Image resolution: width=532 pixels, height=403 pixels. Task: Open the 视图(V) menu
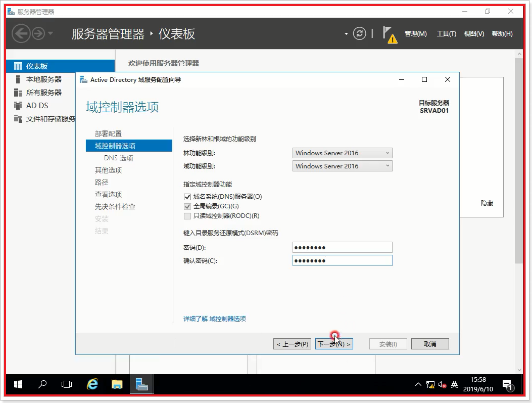(474, 33)
